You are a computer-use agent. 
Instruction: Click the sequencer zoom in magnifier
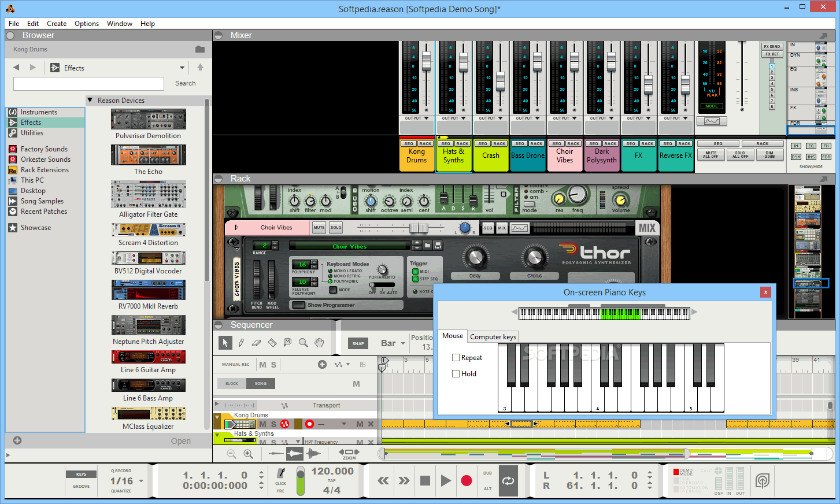coord(249,454)
